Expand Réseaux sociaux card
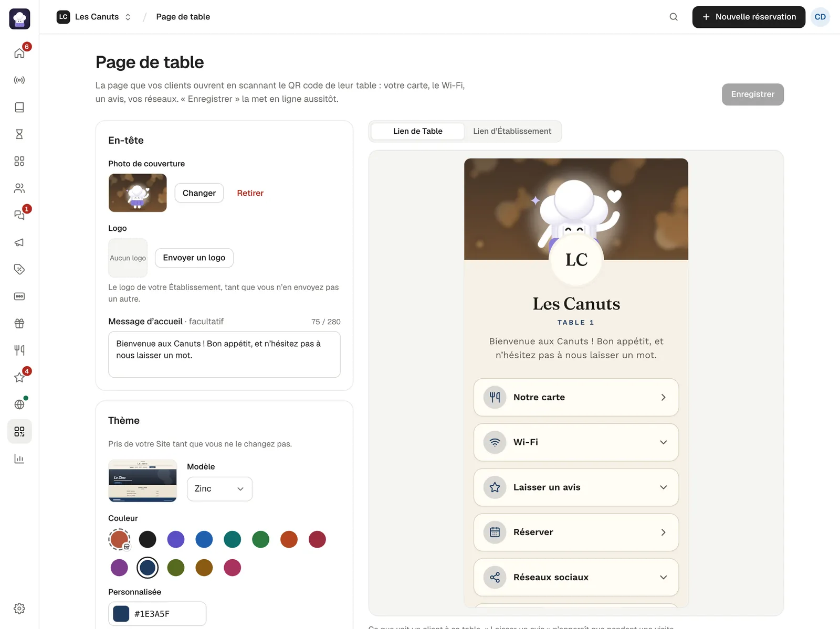The image size is (840, 629). click(x=576, y=577)
